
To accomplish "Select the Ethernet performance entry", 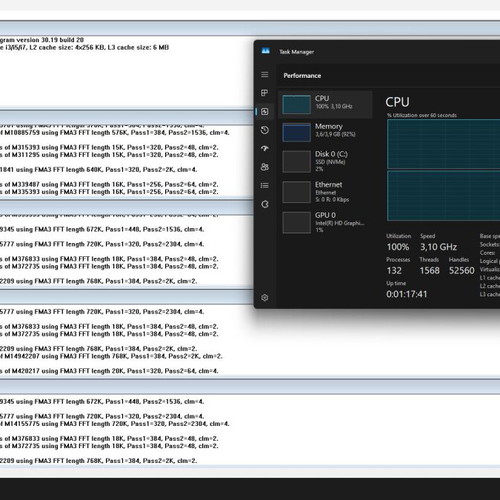I will click(326, 192).
